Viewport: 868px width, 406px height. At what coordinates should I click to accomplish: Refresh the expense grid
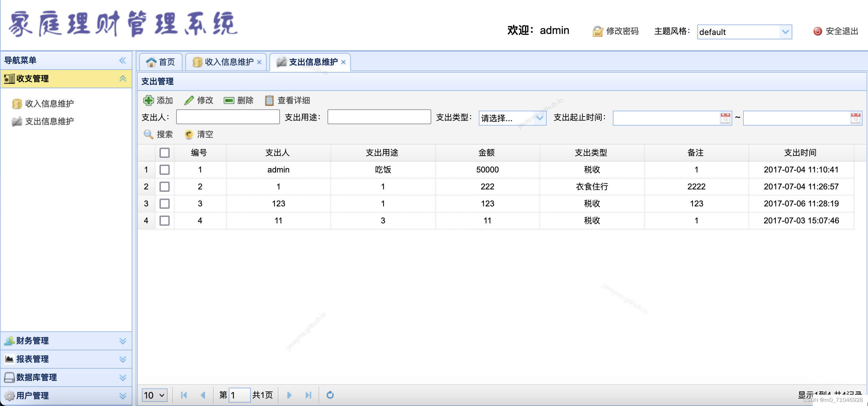tap(330, 395)
